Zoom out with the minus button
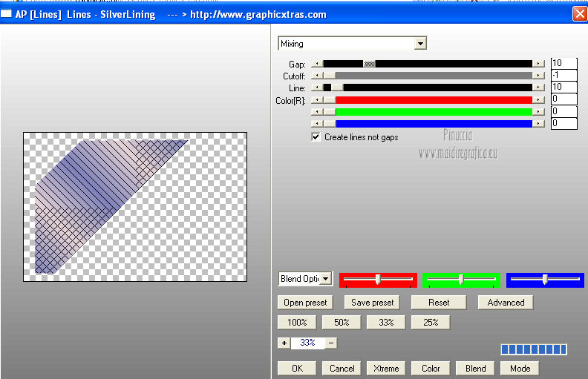Screen dimensions: 588x379 click(331, 343)
